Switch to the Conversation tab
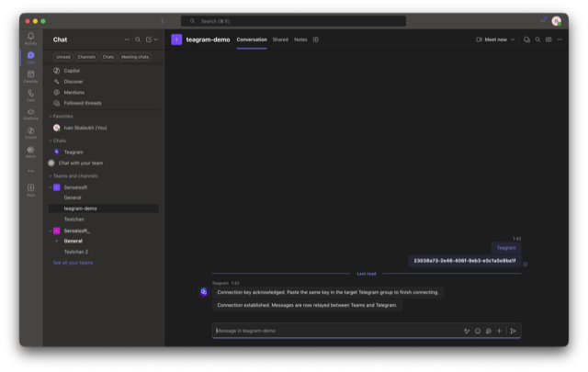 tap(252, 39)
